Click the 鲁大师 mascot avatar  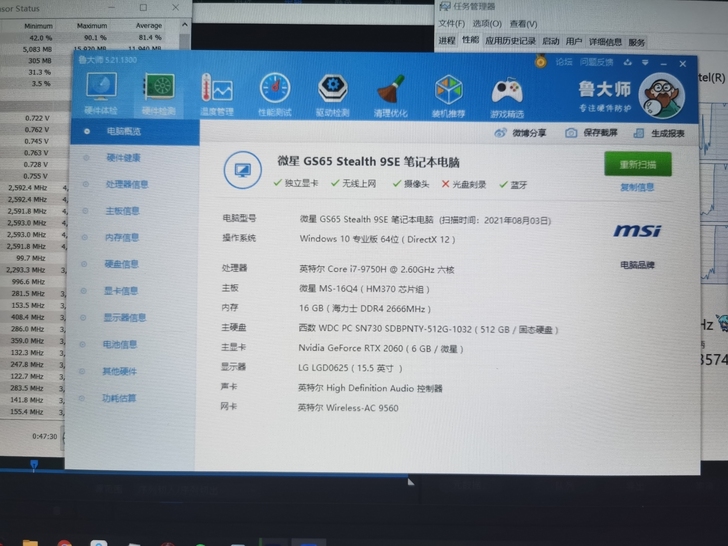pyautogui.click(x=661, y=97)
